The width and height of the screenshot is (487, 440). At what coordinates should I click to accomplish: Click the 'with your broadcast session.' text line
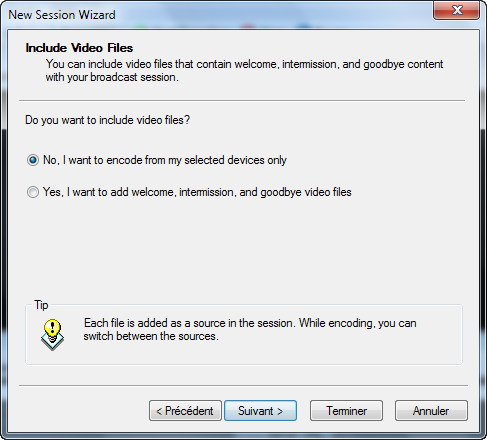[112, 77]
